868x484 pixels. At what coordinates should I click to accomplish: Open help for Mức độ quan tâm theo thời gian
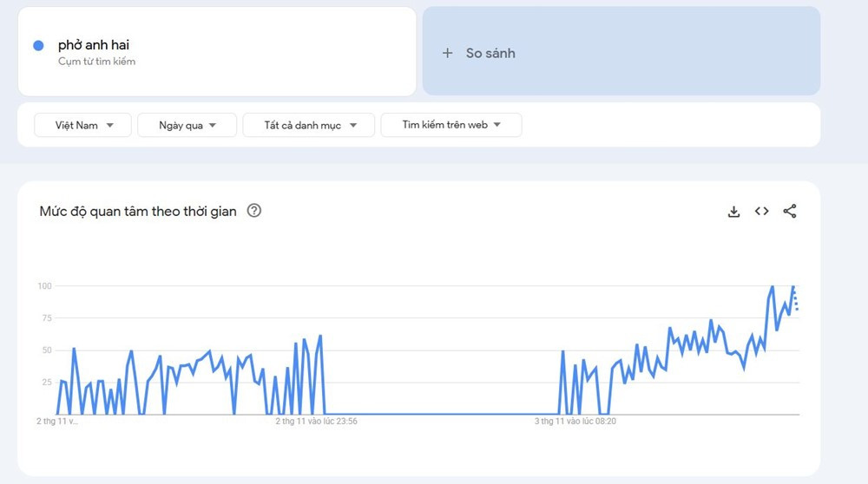(254, 211)
